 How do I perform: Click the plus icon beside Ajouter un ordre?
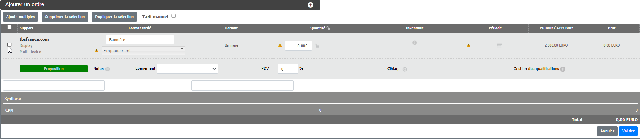[311, 5]
